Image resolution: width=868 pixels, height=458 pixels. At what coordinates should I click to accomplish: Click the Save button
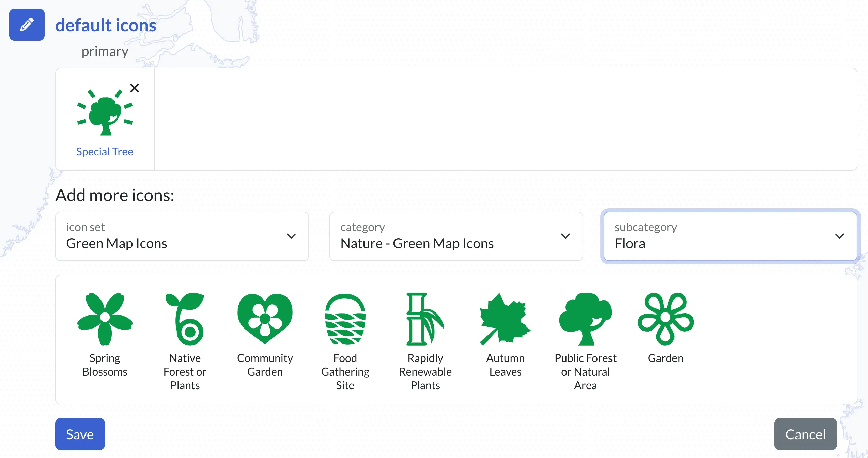click(x=80, y=434)
